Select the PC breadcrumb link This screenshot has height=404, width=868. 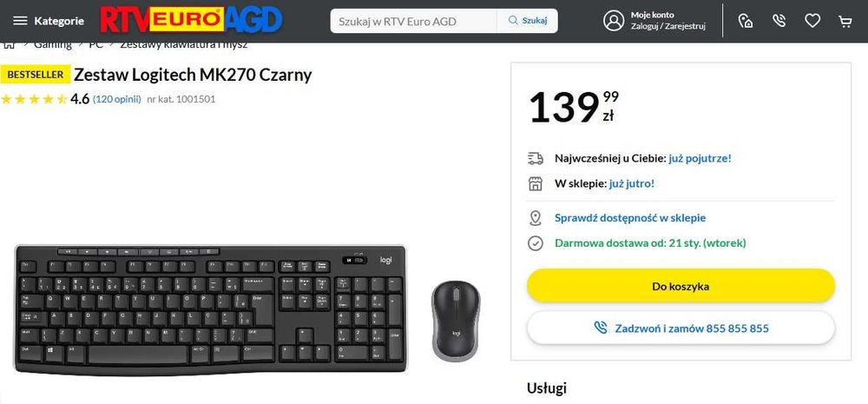(x=95, y=44)
